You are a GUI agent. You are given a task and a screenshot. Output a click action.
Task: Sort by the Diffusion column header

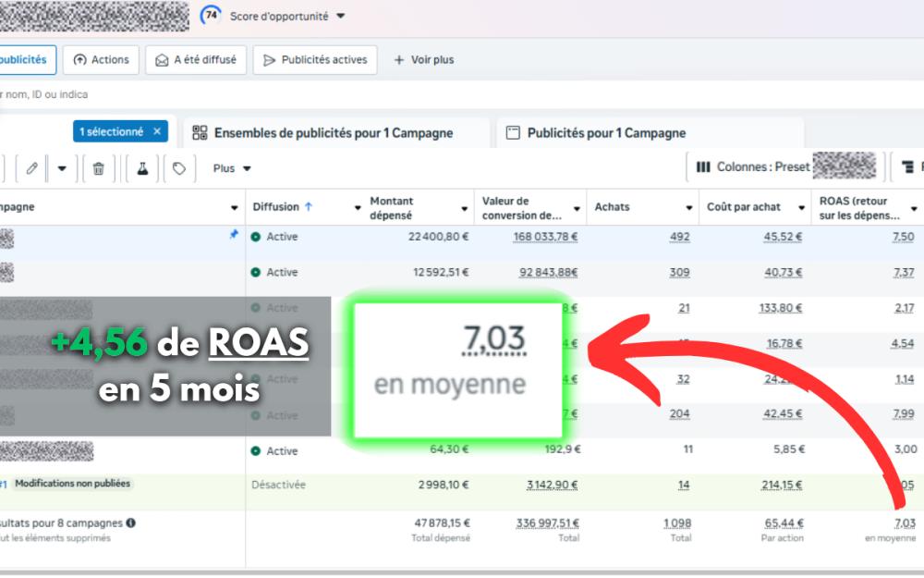pyautogui.click(x=282, y=207)
